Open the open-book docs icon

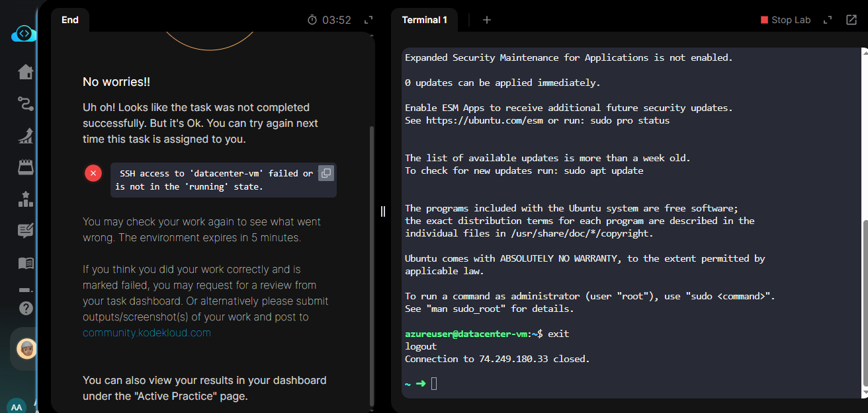click(26, 263)
